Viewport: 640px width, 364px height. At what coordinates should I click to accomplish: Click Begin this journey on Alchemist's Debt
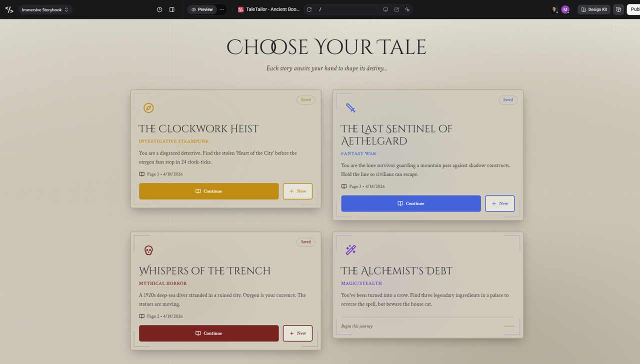click(357, 326)
